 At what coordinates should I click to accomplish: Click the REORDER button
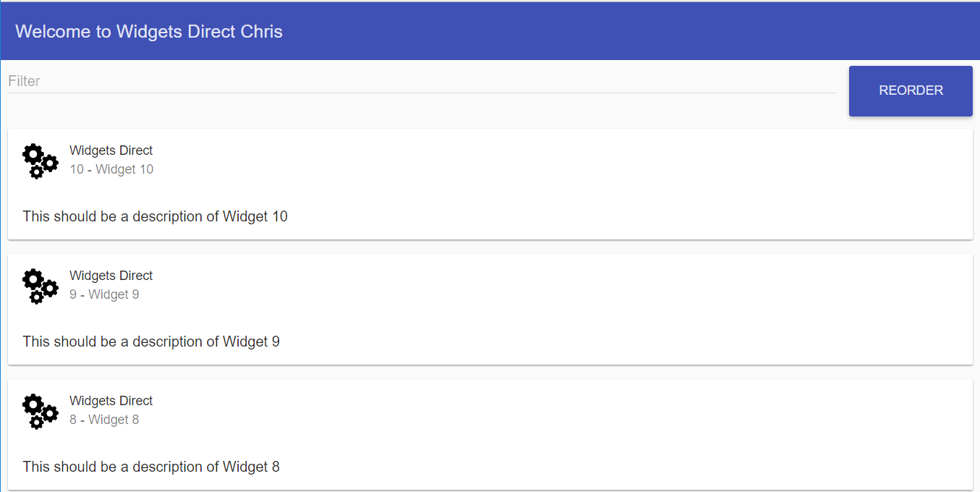[x=911, y=90]
